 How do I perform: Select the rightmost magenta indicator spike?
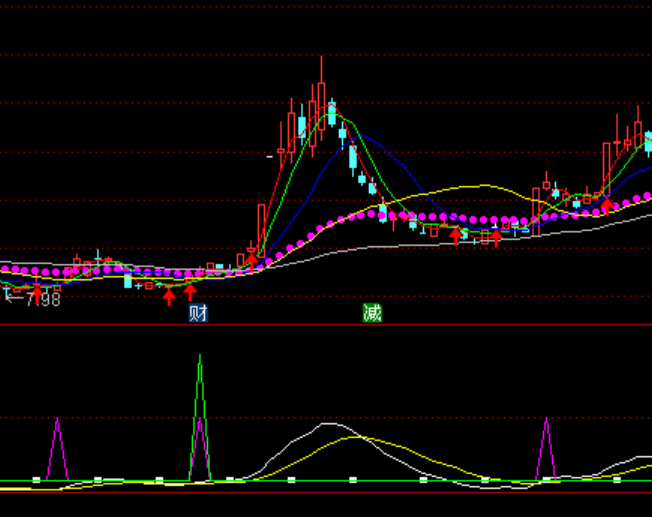tap(546, 420)
